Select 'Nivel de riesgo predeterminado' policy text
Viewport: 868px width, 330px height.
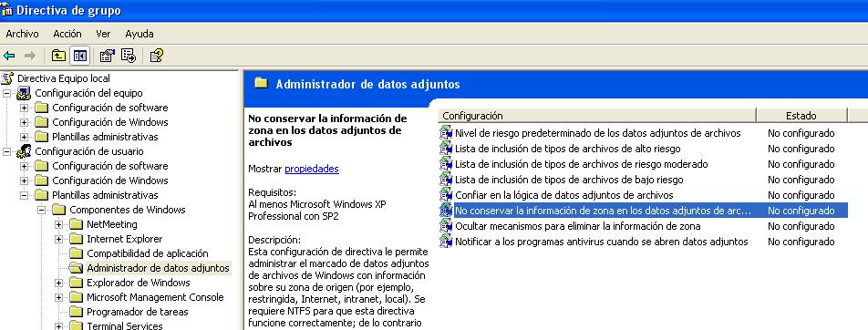[598, 133]
